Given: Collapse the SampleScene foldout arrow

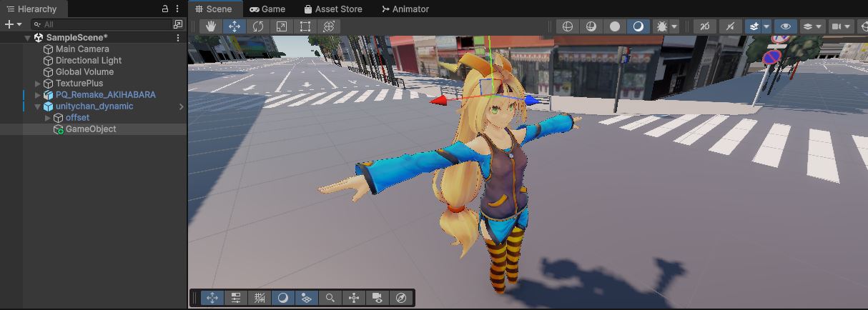Looking at the screenshot, I should [28, 37].
